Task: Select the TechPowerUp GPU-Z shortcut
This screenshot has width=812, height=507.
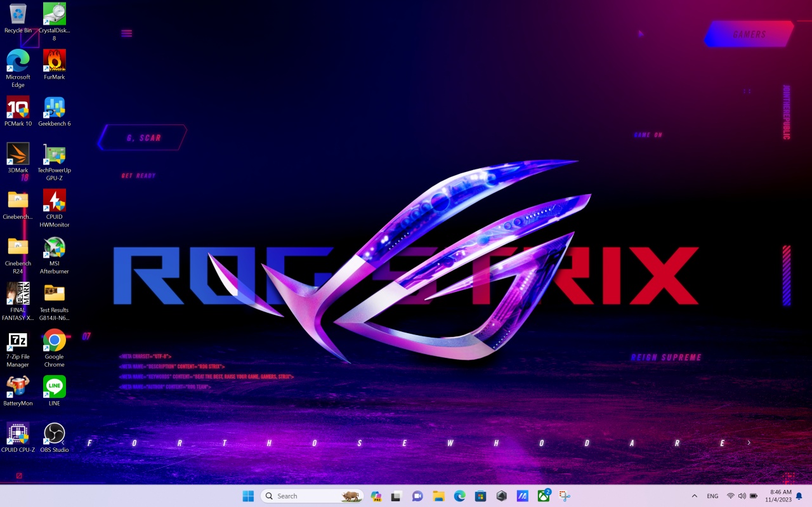Action: tap(55, 162)
